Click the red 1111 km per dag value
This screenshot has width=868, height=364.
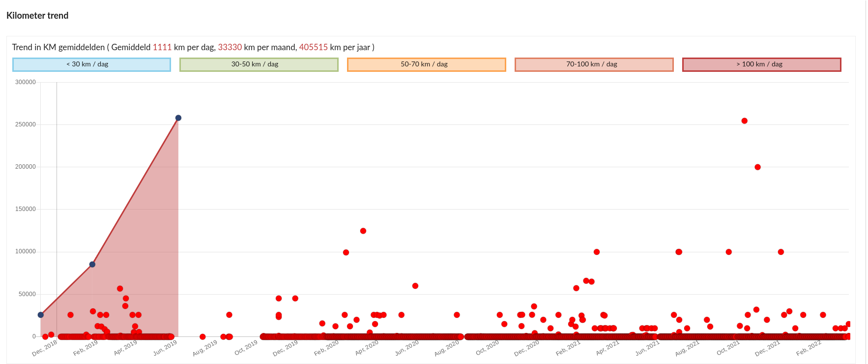pos(162,47)
